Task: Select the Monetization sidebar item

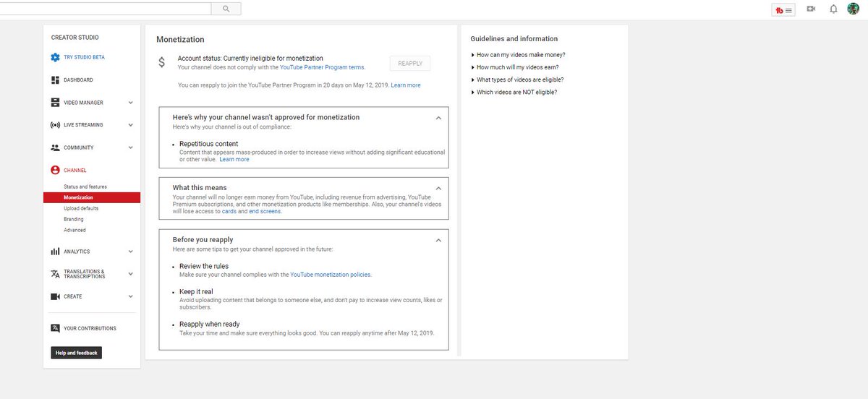Action: pyautogui.click(x=92, y=197)
